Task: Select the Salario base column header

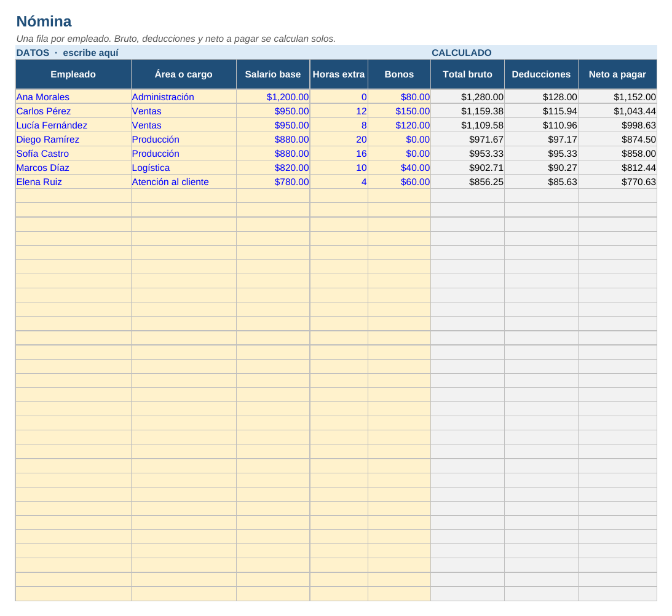Action: tap(273, 74)
